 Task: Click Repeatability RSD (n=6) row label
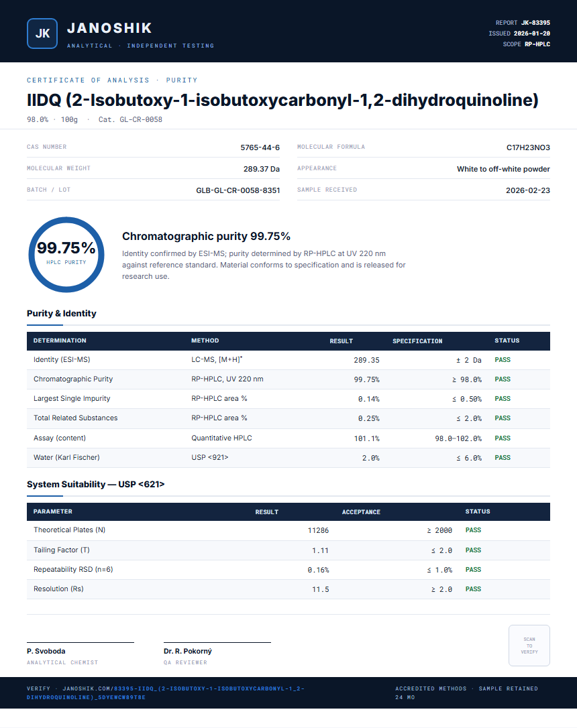[73, 569]
